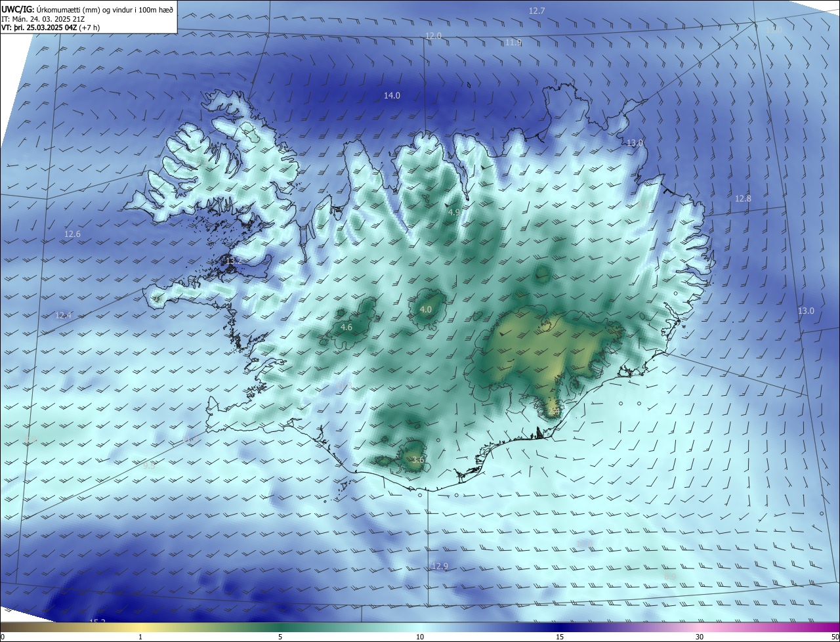Image resolution: width=840 pixels, height=642 pixels.
Task: Click the 4.9 value over land
Action: 454,213
